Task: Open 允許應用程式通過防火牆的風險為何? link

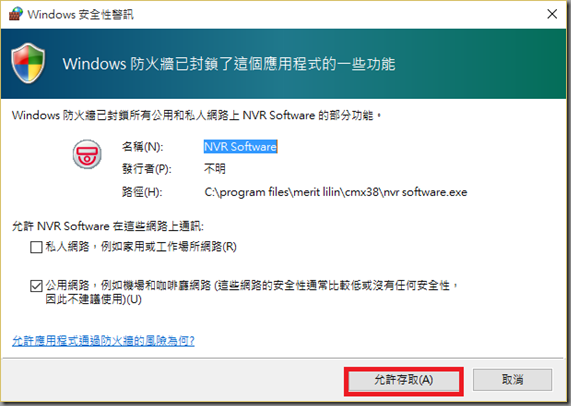Action: (103, 341)
